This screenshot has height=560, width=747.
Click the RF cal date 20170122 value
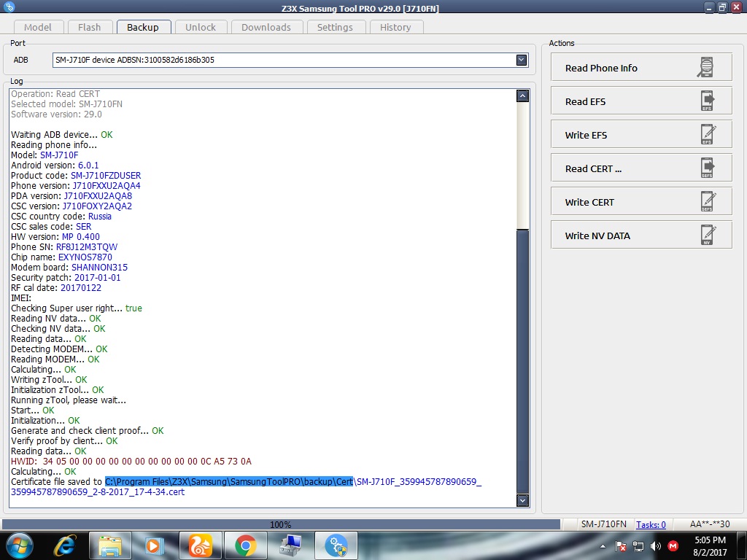[81, 287]
